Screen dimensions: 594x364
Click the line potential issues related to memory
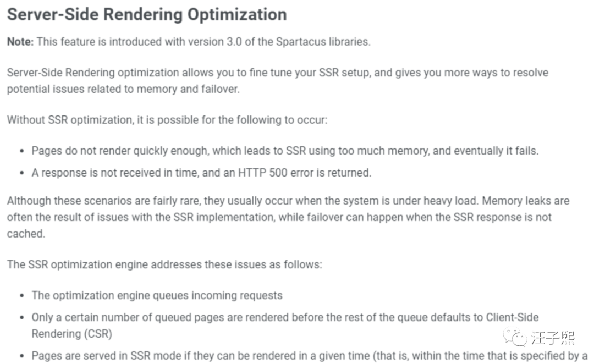[x=124, y=89]
